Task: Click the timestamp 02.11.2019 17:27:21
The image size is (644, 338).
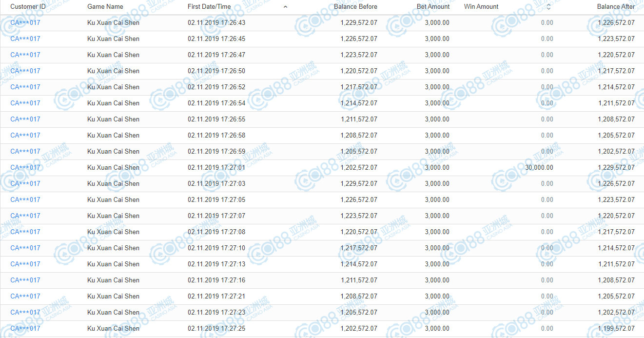Action: (x=216, y=296)
